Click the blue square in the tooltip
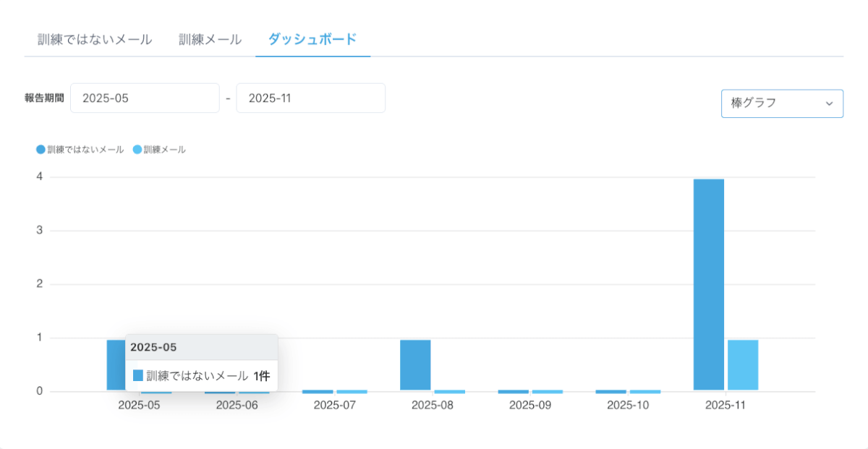 (x=138, y=375)
